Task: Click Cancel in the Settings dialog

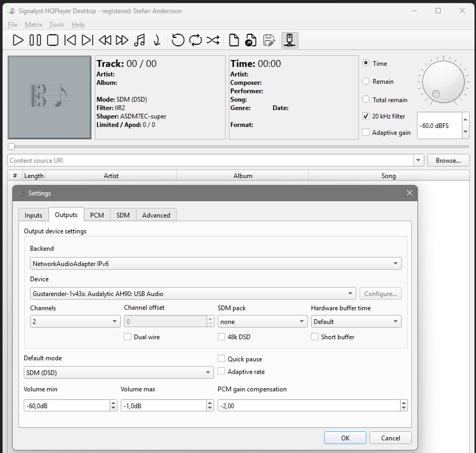Action: point(391,438)
